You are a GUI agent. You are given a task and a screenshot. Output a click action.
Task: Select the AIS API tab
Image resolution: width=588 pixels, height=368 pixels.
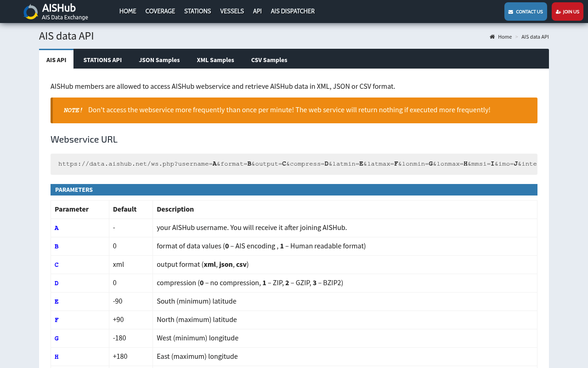[x=56, y=60]
